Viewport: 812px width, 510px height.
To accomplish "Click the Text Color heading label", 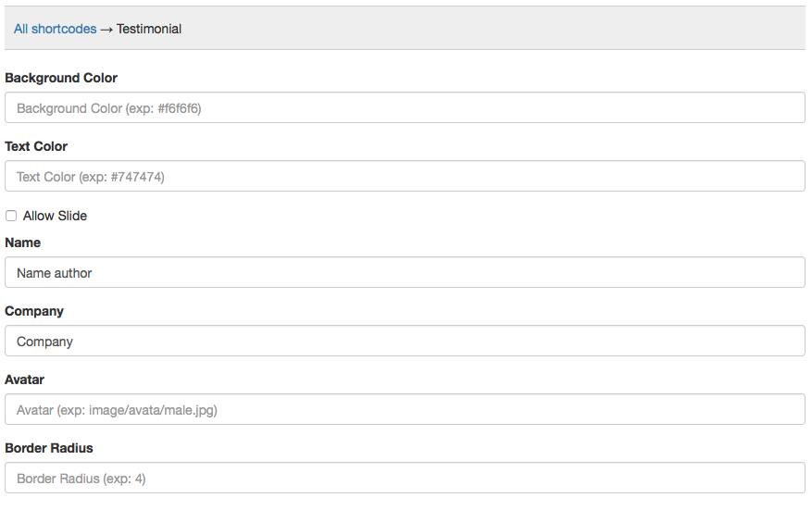I will pos(36,146).
